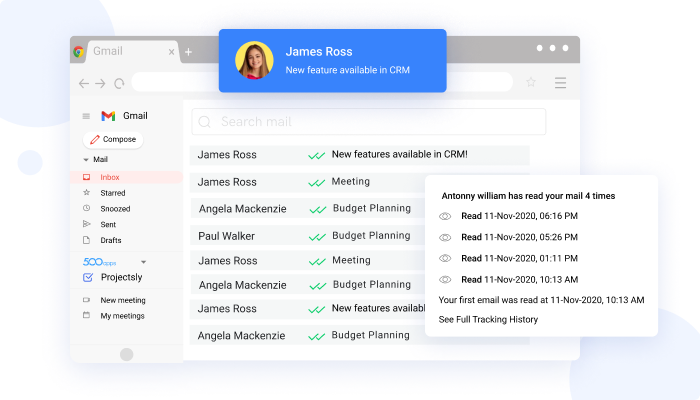Click the 500apps logo
The image size is (700, 400).
(100, 262)
